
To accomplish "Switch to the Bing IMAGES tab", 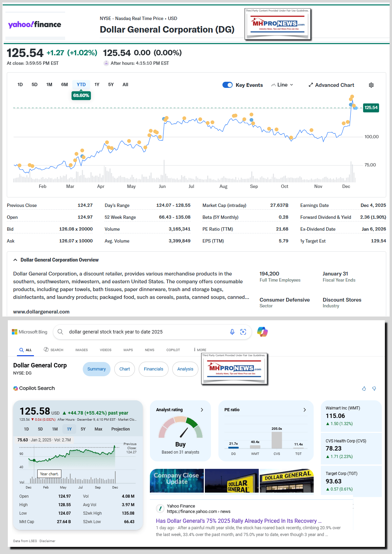I will click(81, 350).
